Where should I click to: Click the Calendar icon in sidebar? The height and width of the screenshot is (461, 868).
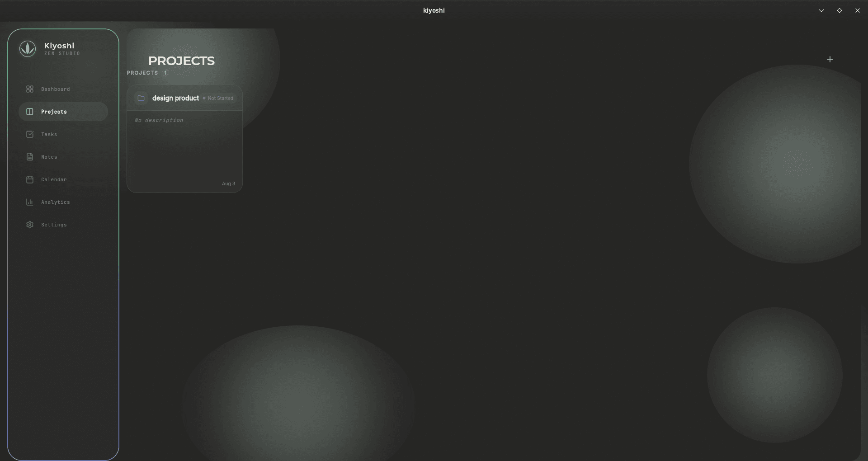pos(30,179)
